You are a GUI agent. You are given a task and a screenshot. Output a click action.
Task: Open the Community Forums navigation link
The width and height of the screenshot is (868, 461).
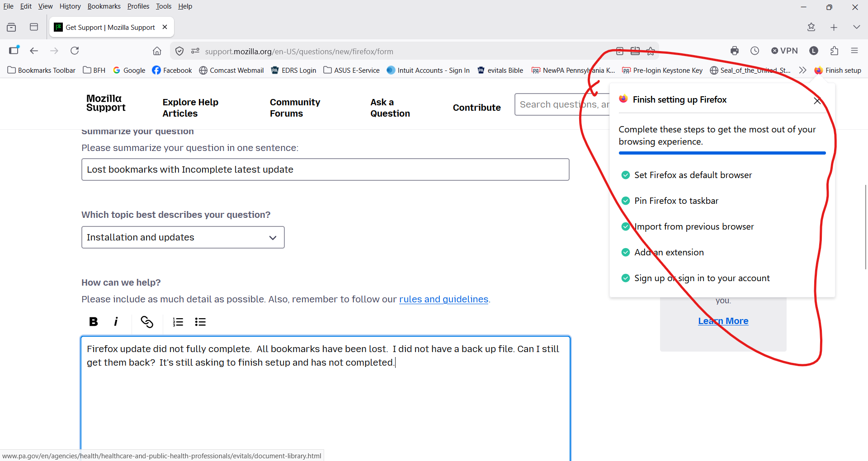point(295,108)
